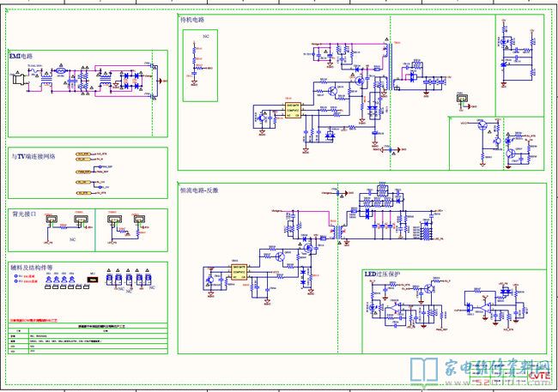Select the '与TV端连接网络' section title
The height and width of the screenshot is (392, 558).
[33, 156]
